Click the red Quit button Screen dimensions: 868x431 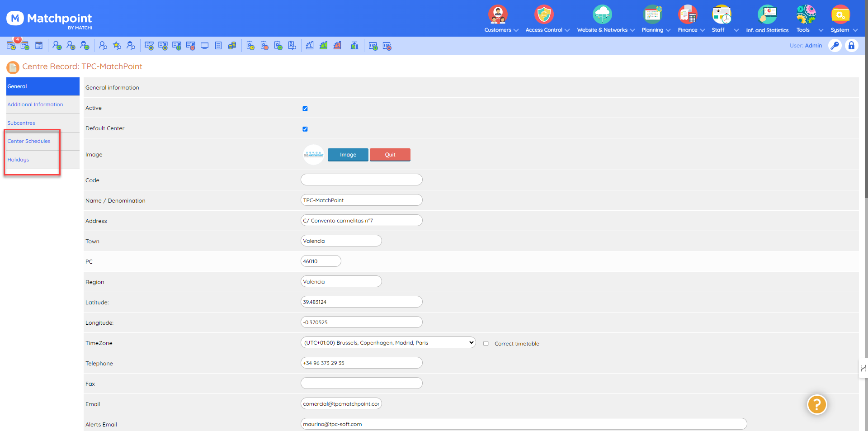(x=390, y=155)
